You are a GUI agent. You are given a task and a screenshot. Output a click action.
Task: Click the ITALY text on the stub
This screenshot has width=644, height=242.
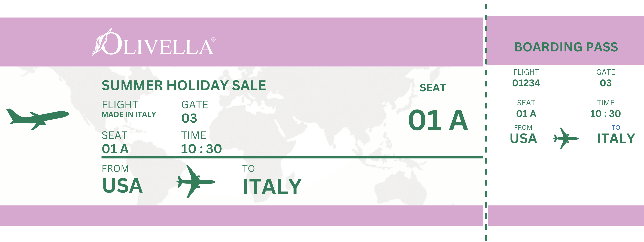[616, 139]
